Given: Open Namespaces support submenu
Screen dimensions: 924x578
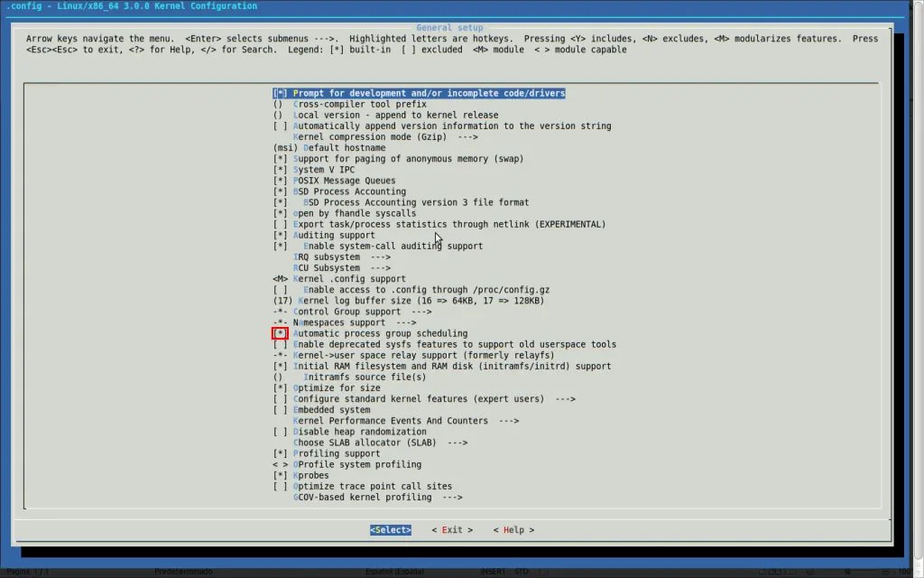Looking at the screenshot, I should (x=345, y=322).
